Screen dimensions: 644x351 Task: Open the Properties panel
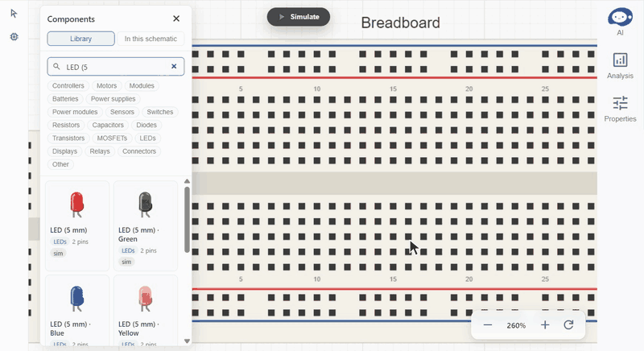(x=620, y=109)
